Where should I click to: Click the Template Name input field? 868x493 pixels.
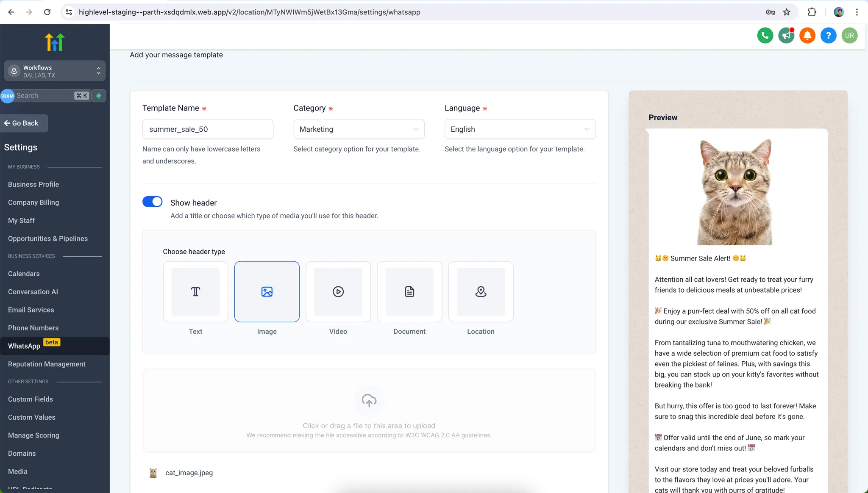click(x=208, y=129)
